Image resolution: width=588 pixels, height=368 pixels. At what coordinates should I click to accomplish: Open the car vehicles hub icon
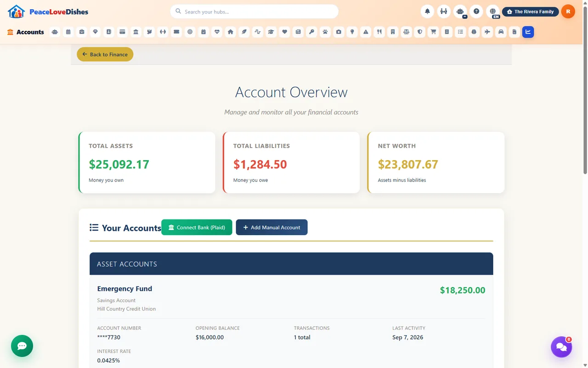[501, 32]
